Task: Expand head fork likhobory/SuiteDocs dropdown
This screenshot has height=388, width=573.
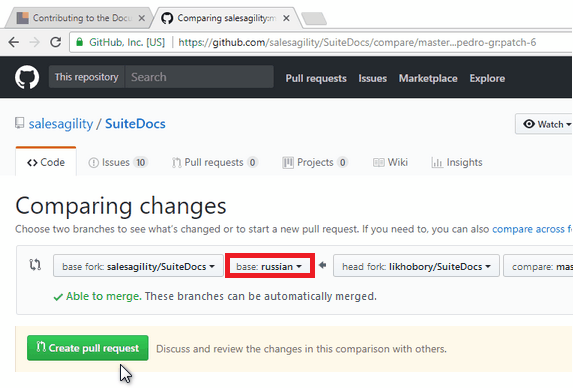Action: (x=416, y=266)
